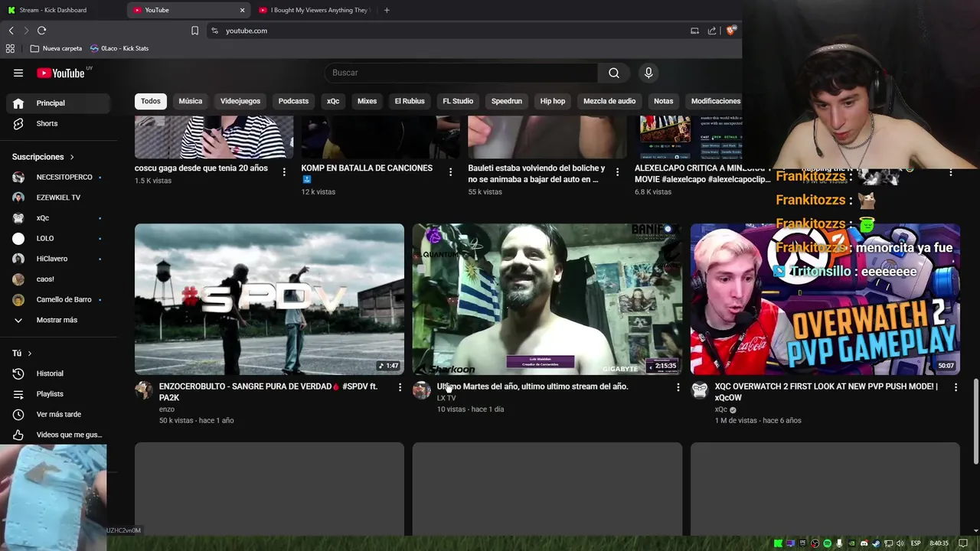
Task: Click the share icon in address bar
Action: [x=712, y=31]
